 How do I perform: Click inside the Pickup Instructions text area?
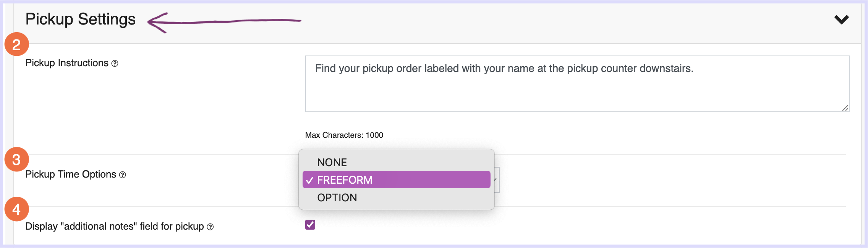[577, 84]
